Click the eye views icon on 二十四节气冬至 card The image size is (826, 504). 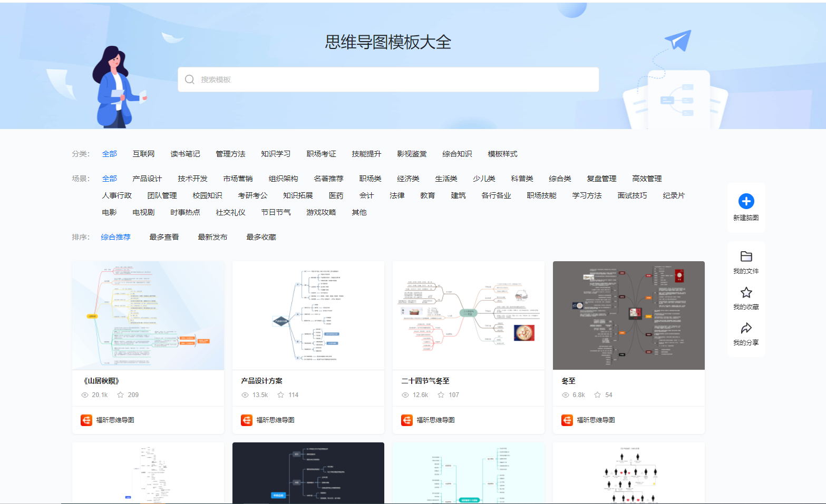(405, 395)
